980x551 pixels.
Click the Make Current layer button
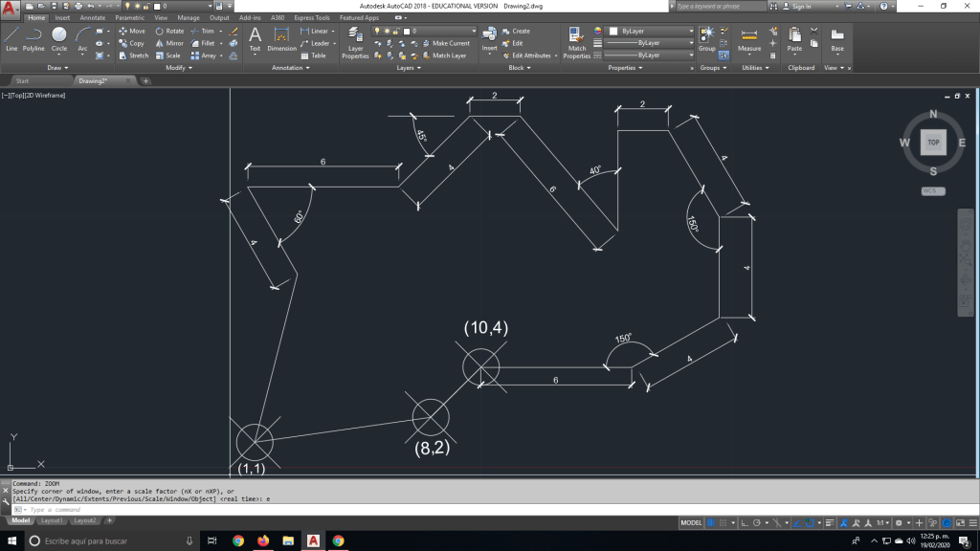point(446,43)
